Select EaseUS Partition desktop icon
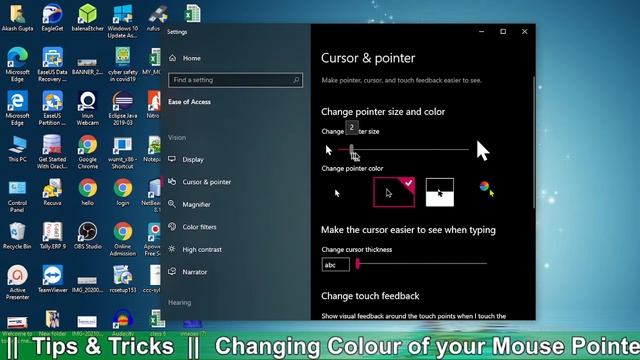This screenshot has width=640, height=360. [x=52, y=108]
